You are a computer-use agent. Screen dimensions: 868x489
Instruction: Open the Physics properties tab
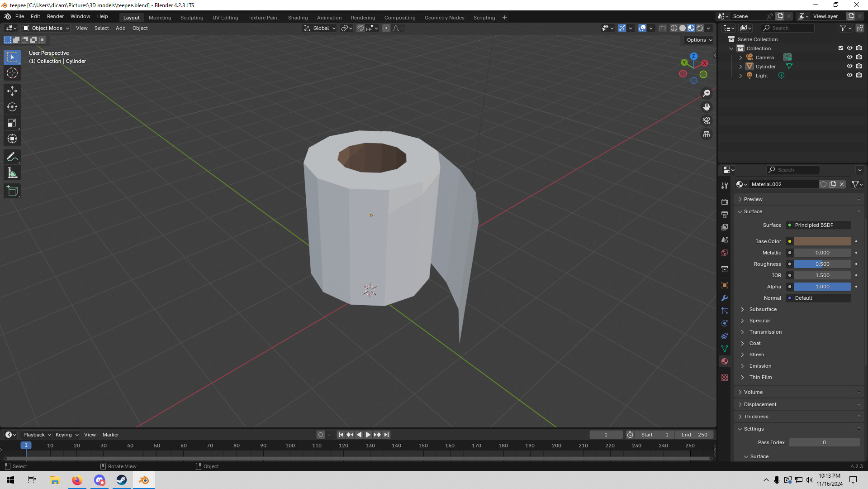[x=725, y=323]
